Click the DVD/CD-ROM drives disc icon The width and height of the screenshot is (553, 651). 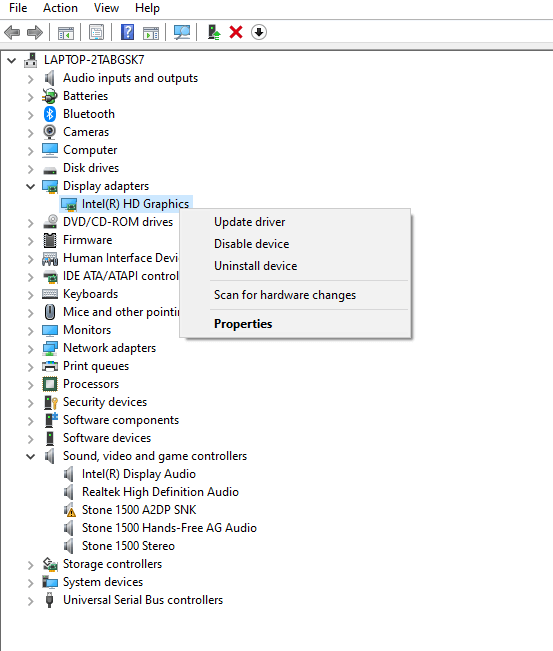50,222
